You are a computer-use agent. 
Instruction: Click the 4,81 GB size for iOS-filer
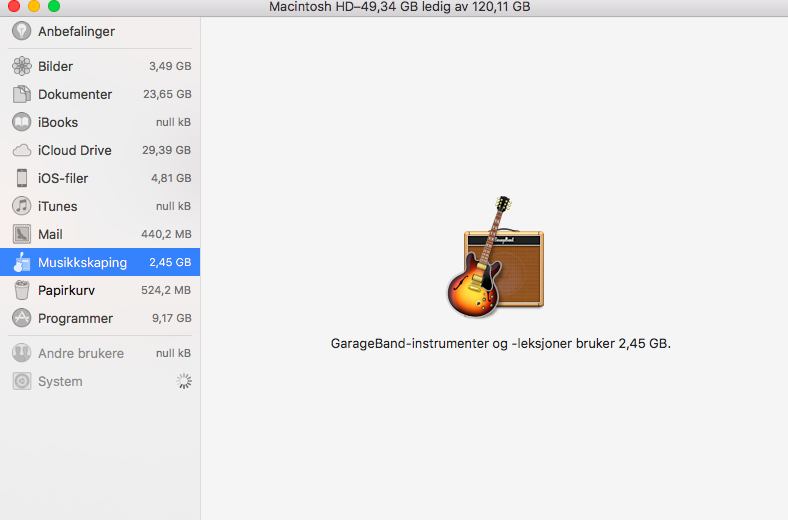click(x=171, y=178)
